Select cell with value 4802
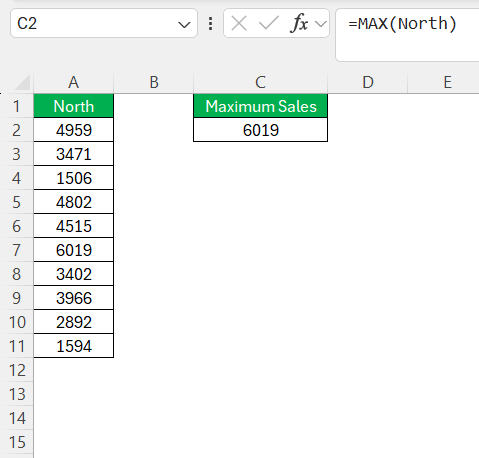 coord(74,202)
